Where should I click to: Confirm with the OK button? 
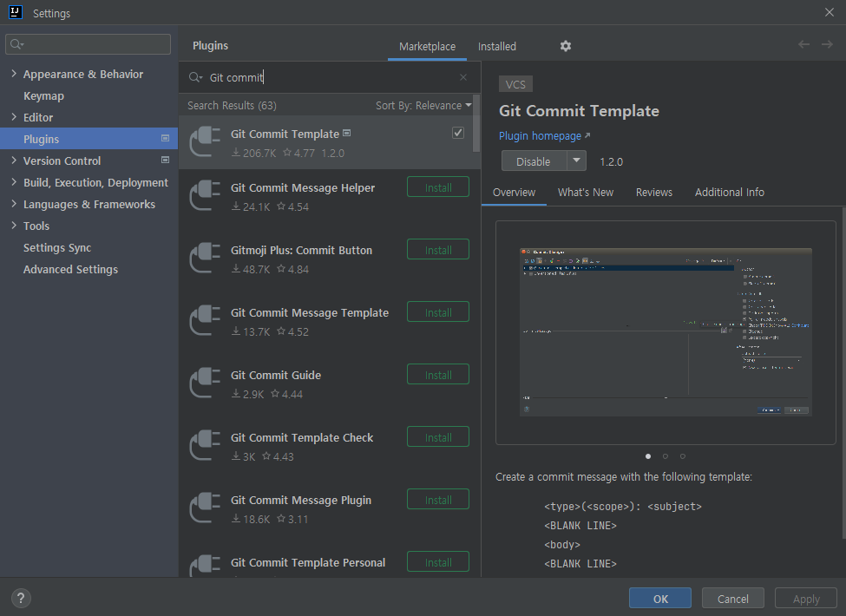coord(660,599)
